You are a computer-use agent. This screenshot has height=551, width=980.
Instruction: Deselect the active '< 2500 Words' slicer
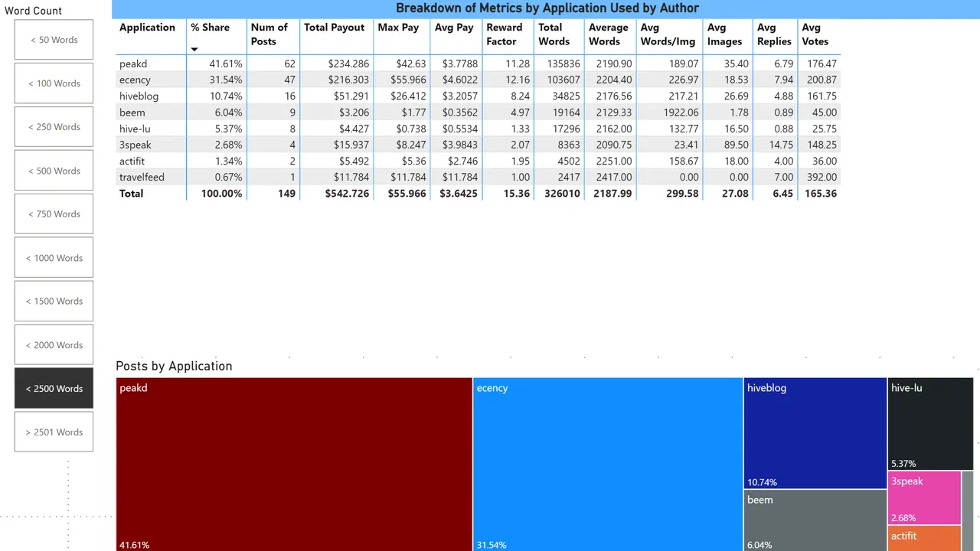pyautogui.click(x=54, y=389)
